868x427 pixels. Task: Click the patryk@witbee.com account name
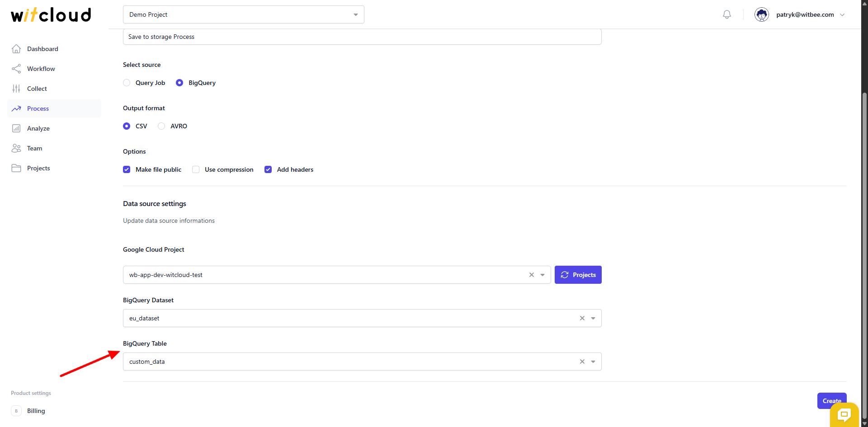805,14
